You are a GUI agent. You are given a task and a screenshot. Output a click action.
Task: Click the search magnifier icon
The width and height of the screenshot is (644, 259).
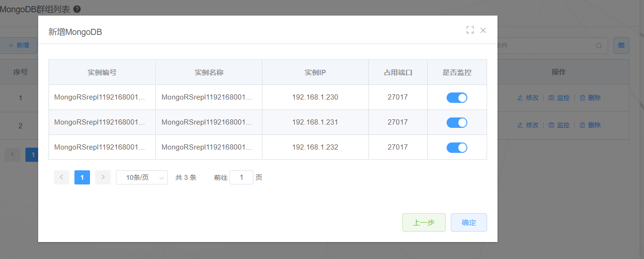tap(599, 46)
